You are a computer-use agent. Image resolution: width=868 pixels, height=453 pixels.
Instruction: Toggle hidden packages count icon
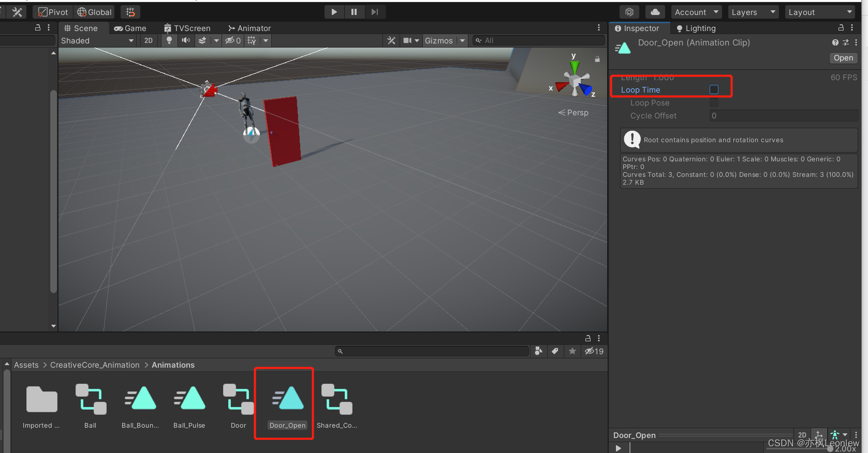click(x=594, y=351)
